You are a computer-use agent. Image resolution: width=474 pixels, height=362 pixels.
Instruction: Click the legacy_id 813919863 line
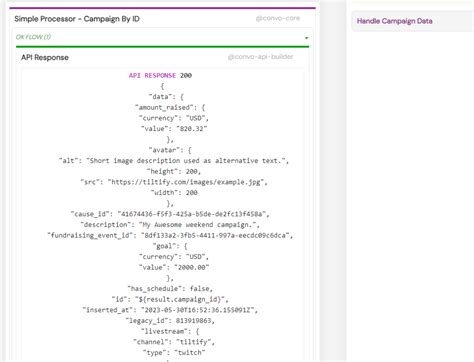pos(170,321)
